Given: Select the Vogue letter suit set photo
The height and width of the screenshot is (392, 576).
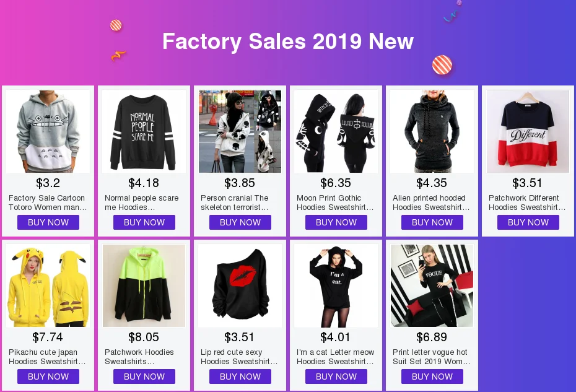Looking at the screenshot, I should [x=432, y=286].
